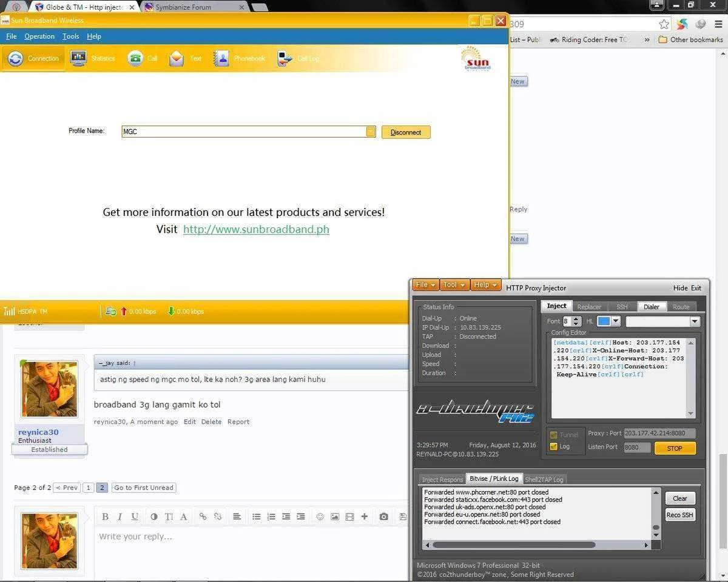
Task: Adjust the Font size stepper showing 8
Action: (x=577, y=321)
